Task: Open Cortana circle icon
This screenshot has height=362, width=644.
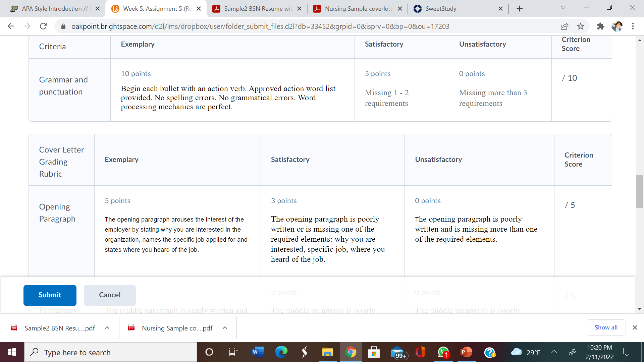Action: pyautogui.click(x=209, y=352)
